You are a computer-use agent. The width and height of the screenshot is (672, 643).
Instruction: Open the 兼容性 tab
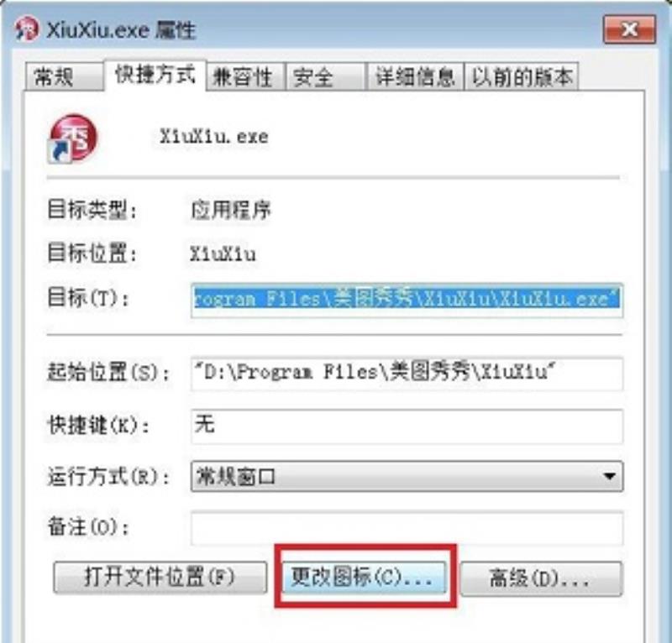point(245,77)
